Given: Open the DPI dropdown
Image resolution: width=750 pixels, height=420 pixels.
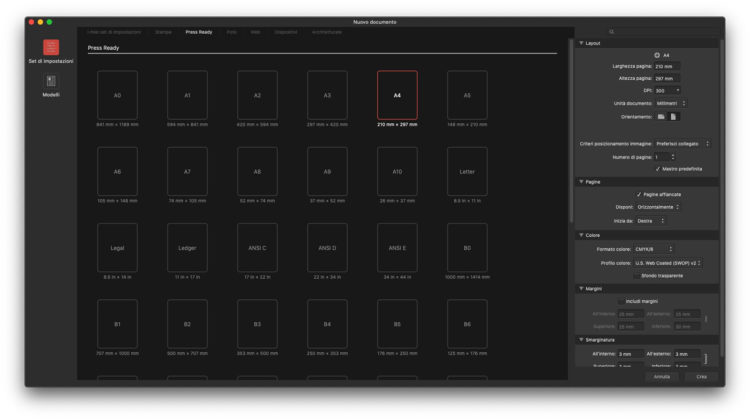Looking at the screenshot, I should click(x=668, y=90).
